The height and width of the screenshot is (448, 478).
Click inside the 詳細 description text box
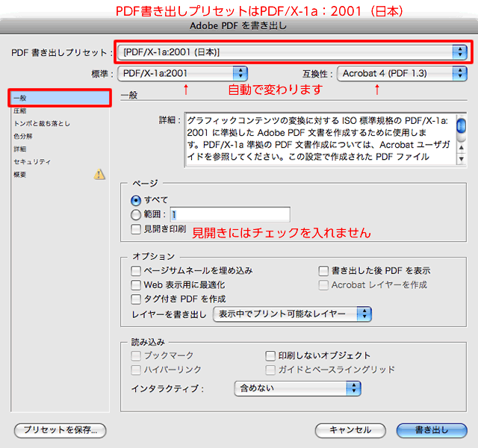click(320, 140)
